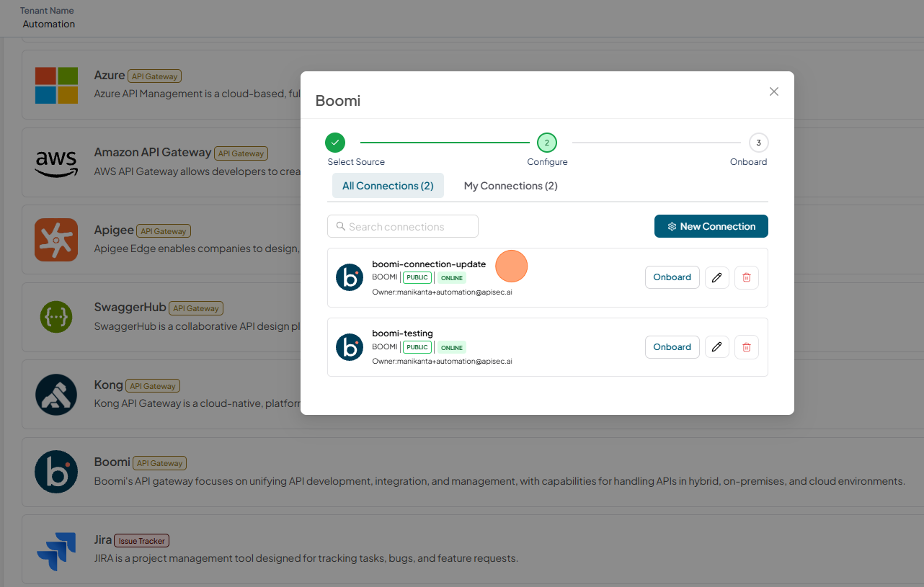Create a New Connection

point(711,226)
